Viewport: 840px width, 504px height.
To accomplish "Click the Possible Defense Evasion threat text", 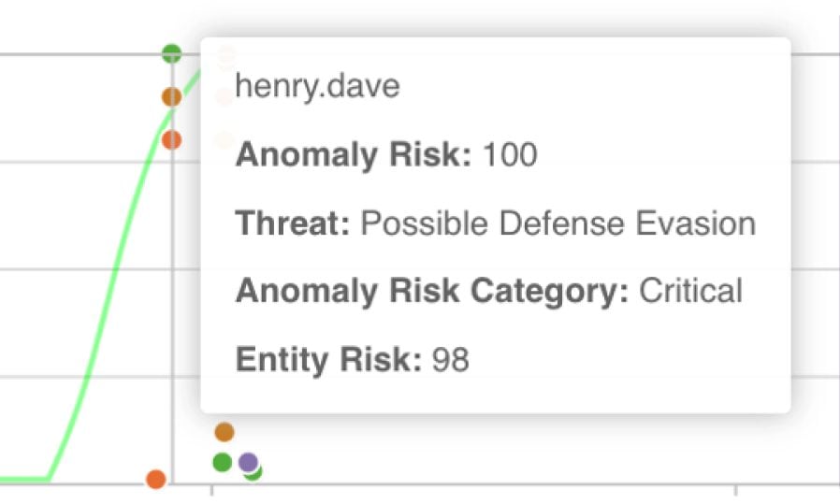I will [x=558, y=223].
